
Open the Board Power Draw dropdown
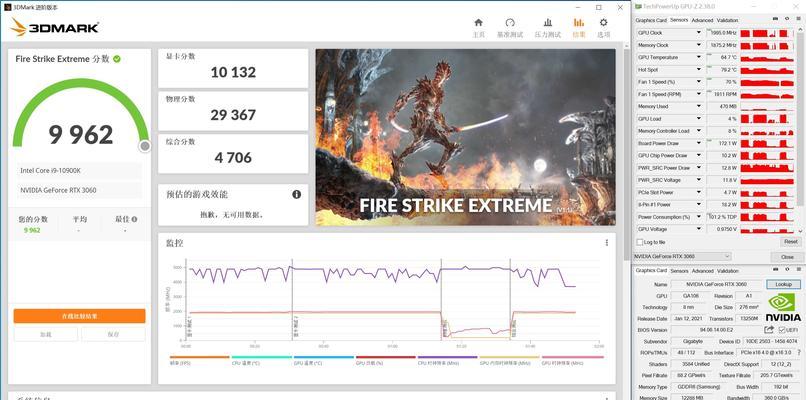click(699, 143)
